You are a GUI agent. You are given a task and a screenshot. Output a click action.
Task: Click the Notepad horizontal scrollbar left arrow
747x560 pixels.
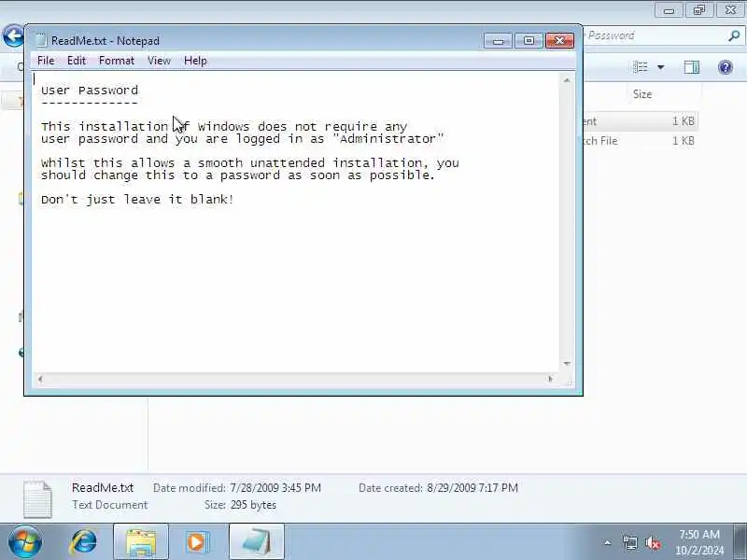pyautogui.click(x=40, y=379)
